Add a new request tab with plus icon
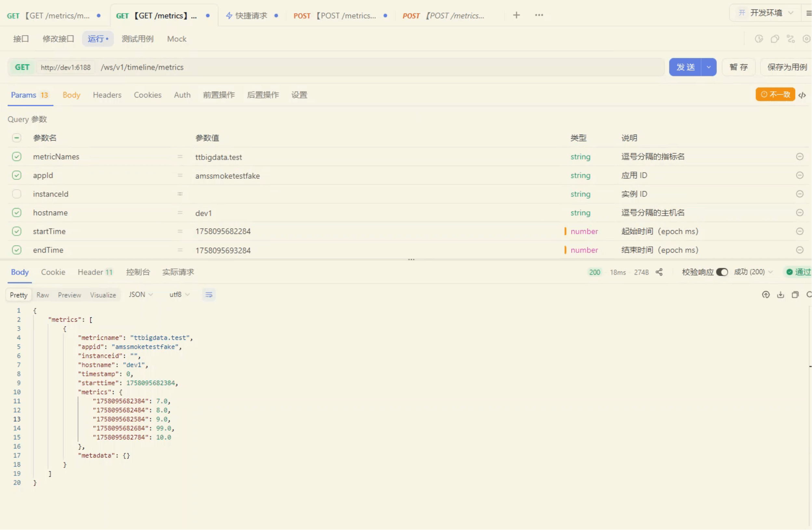Viewport: 812px width, 530px height. point(516,15)
